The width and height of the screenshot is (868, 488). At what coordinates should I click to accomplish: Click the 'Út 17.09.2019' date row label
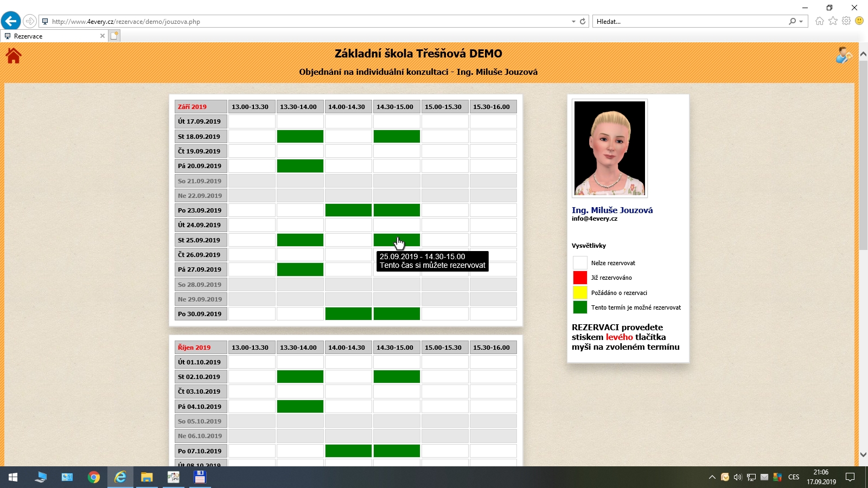[201, 121]
